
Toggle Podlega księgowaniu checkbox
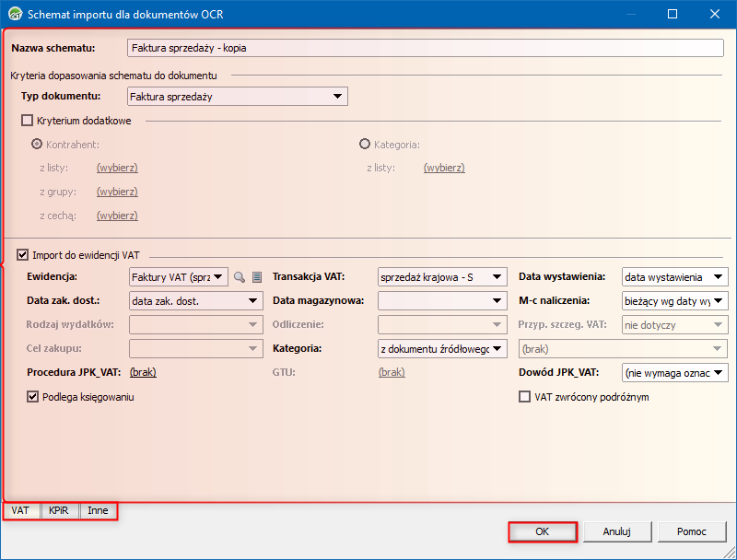click(32, 397)
